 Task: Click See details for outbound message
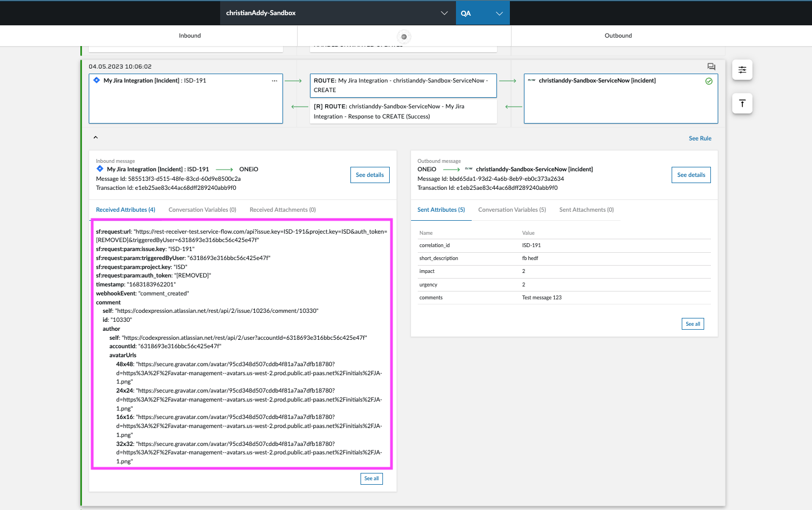[691, 175]
